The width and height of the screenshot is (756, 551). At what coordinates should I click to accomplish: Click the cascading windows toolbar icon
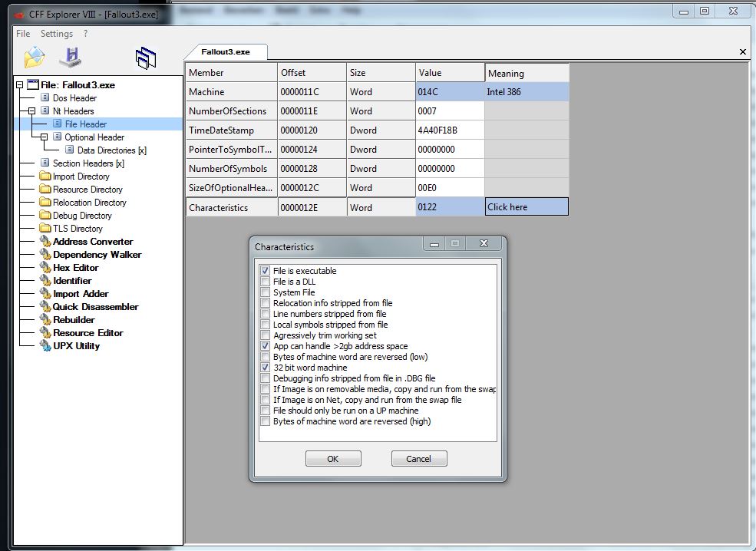(146, 58)
